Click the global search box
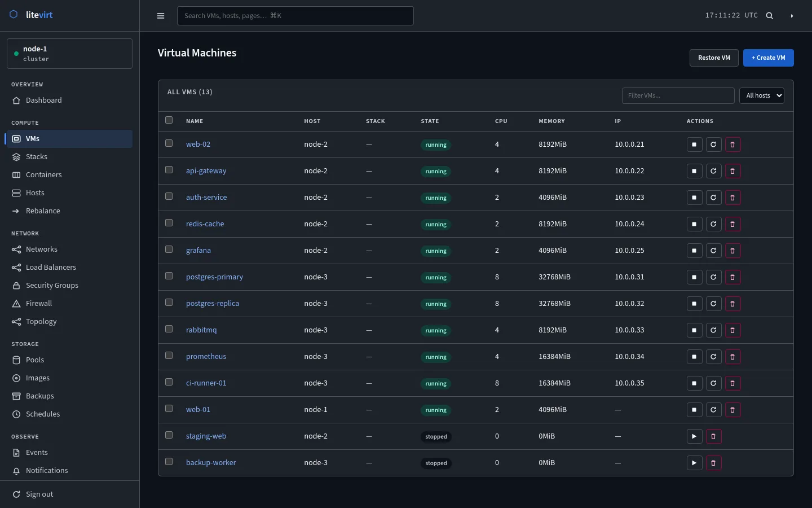The image size is (812, 508). (295, 16)
